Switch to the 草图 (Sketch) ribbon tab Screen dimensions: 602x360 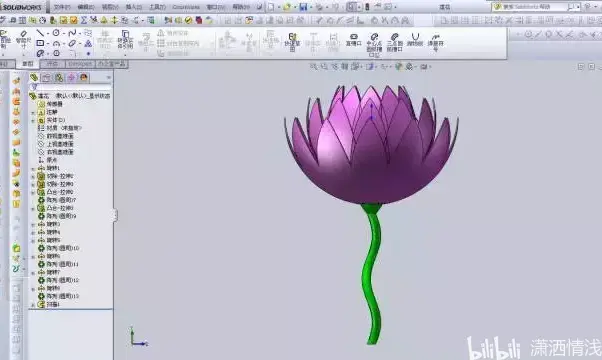point(28,64)
